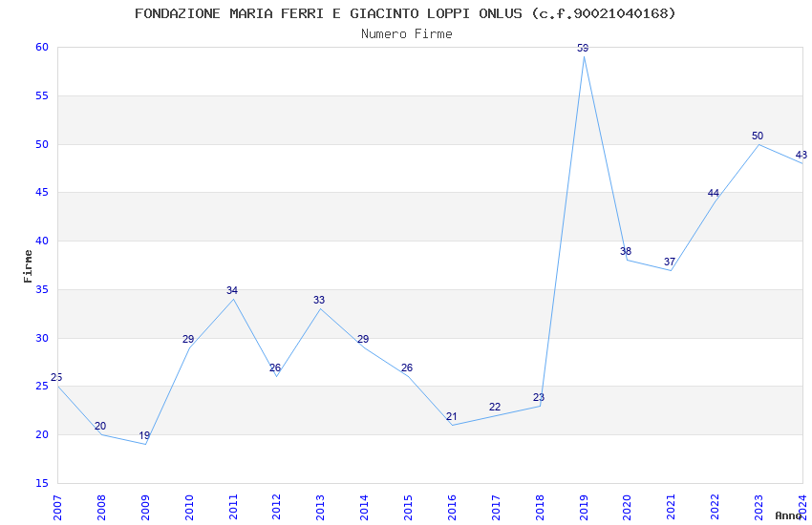The height and width of the screenshot is (525, 812).
Task: Click the Anno x-axis label
Action: click(788, 515)
